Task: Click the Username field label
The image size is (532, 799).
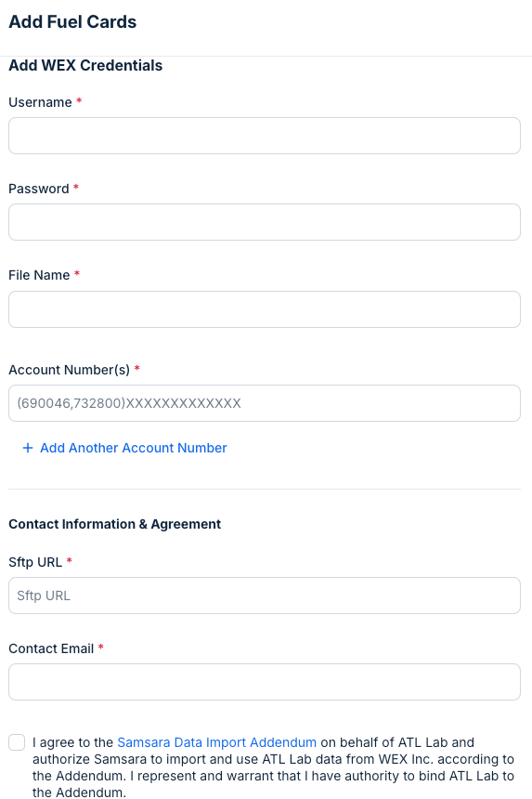Action: (40, 102)
